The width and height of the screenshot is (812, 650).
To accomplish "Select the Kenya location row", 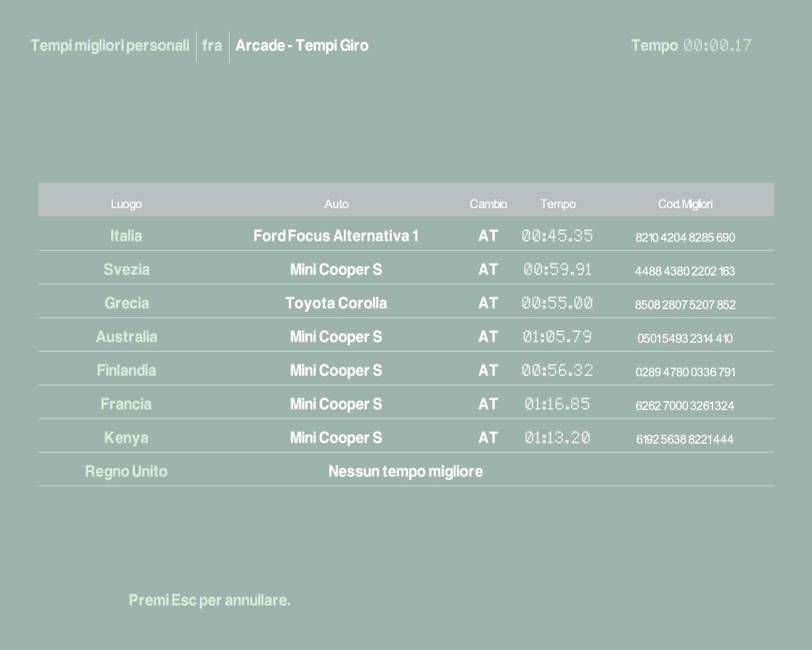I will pos(126,438).
